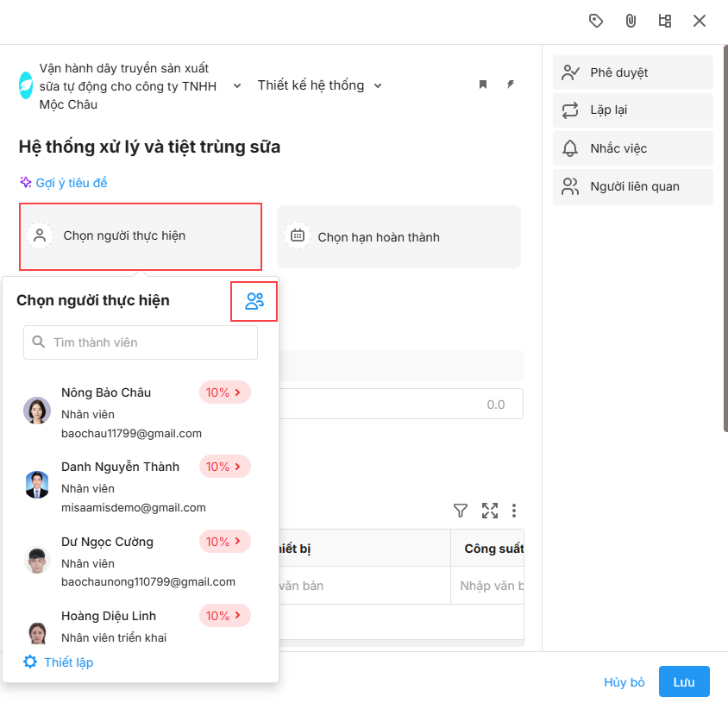728x709 pixels.
Task: Click Nông Bảo Châu avatar
Action: (37, 411)
